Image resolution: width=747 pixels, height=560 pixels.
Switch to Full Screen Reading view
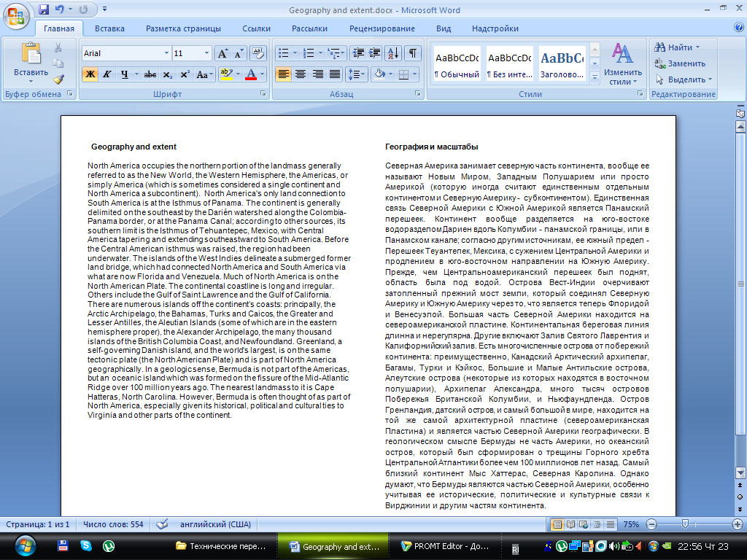570,524
